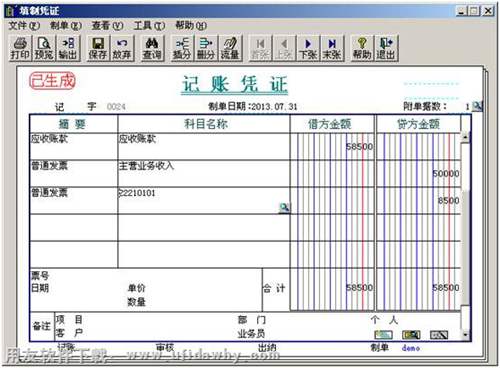Click the 放弃 discard icon
The image size is (500, 368).
(x=122, y=48)
